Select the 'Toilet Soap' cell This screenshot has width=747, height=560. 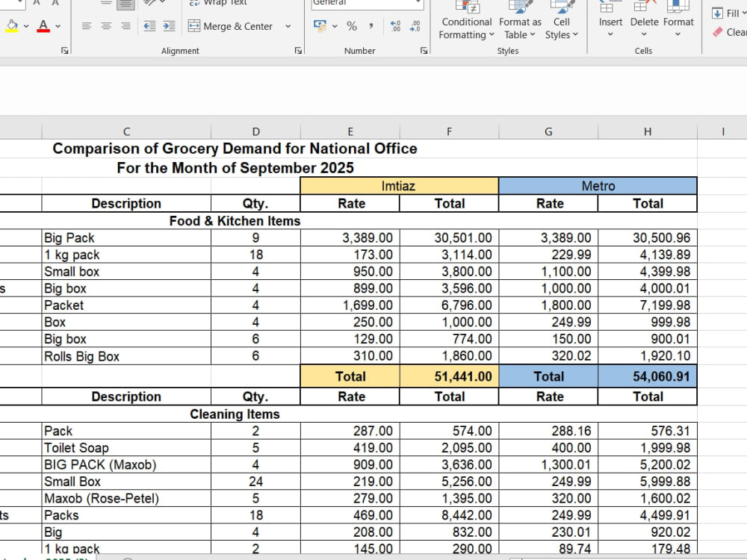click(x=126, y=447)
